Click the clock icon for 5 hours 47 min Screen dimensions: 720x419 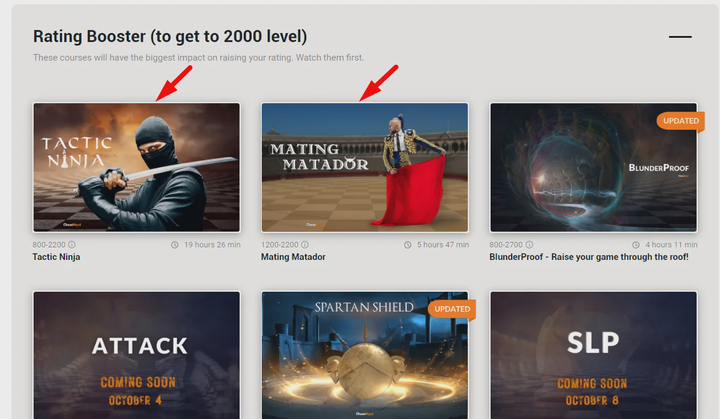pyautogui.click(x=408, y=245)
